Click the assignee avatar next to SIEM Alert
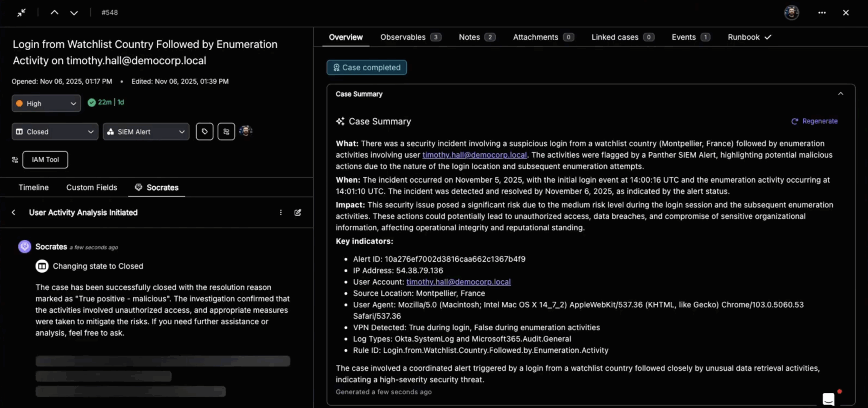The height and width of the screenshot is (408, 868). [245, 131]
